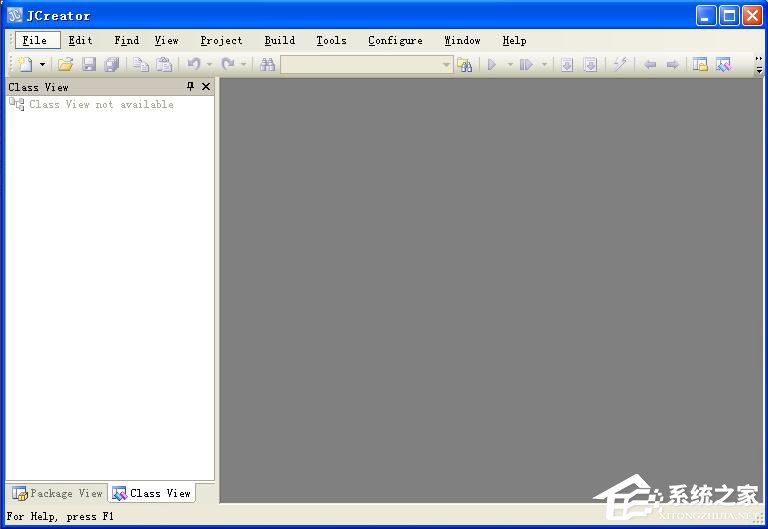Maximize the JCreator window
This screenshot has width=768, height=529.
(729, 16)
